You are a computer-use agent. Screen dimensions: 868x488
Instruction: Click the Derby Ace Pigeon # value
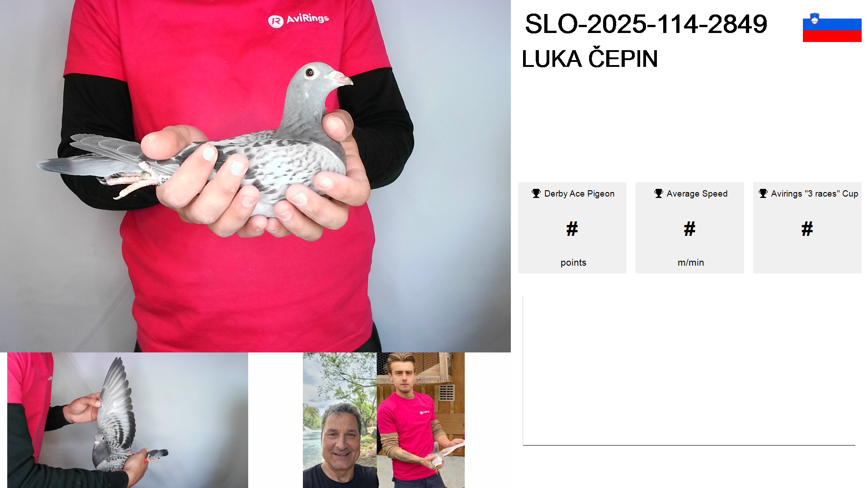click(x=572, y=229)
